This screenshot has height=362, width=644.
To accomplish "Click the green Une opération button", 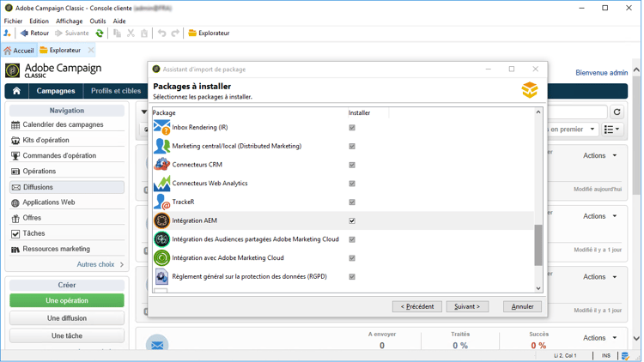I will click(x=67, y=300).
